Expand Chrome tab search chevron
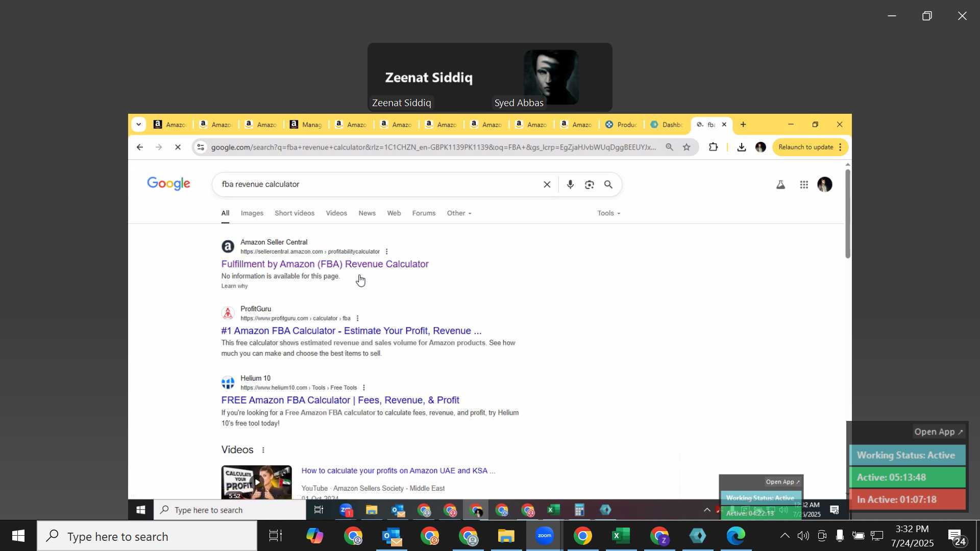This screenshot has height=551, width=980. (138, 124)
